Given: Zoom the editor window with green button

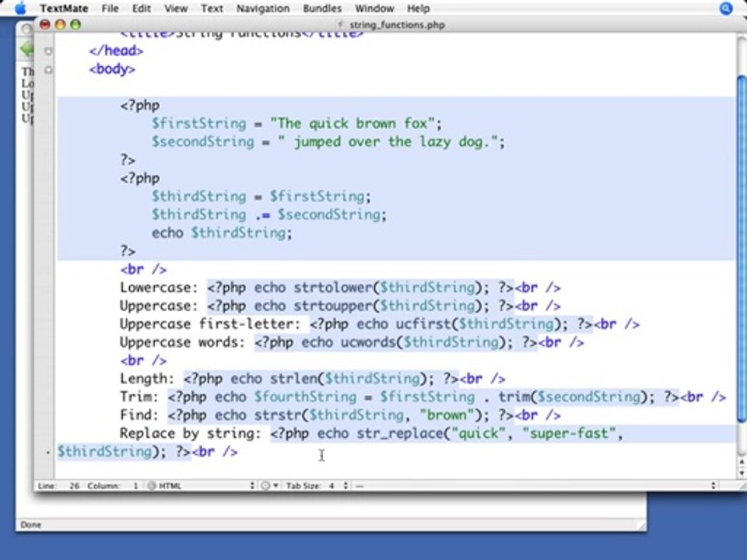Looking at the screenshot, I should (75, 24).
